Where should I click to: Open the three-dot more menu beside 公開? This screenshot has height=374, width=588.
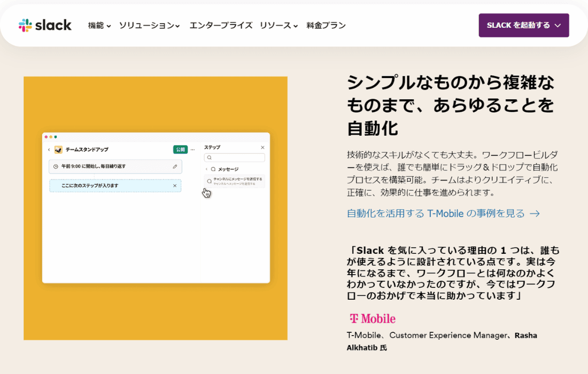tap(193, 150)
